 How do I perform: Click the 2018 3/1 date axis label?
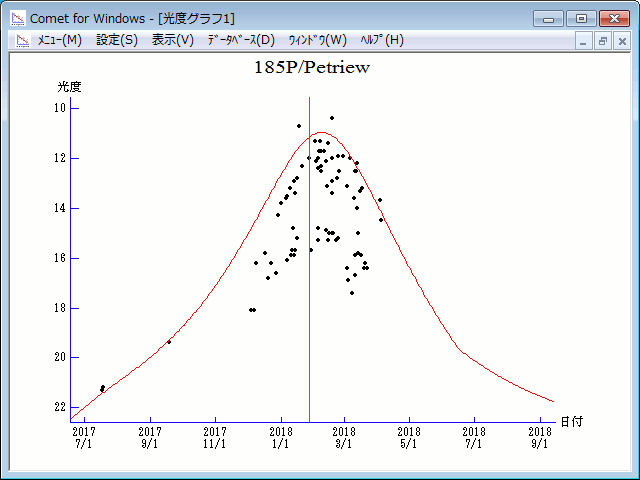344,436
